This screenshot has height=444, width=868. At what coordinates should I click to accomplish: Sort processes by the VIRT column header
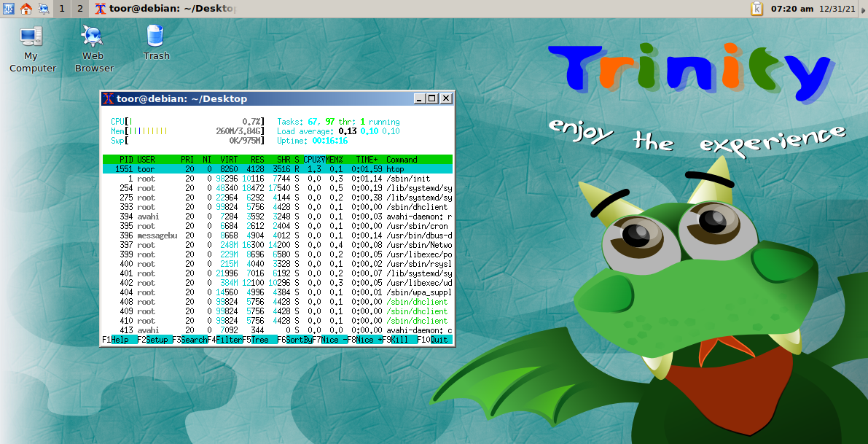tap(229, 160)
